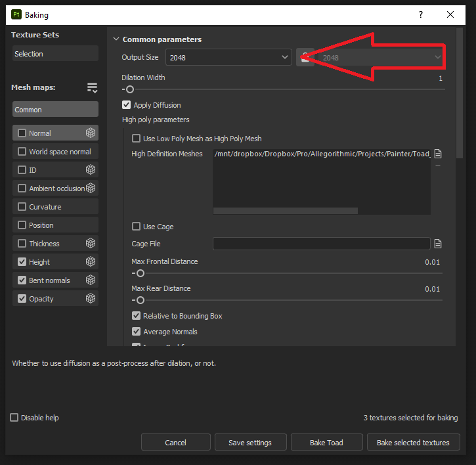476x465 pixels.
Task: Click the mesh icon beside Thickness
Action: (x=91, y=244)
